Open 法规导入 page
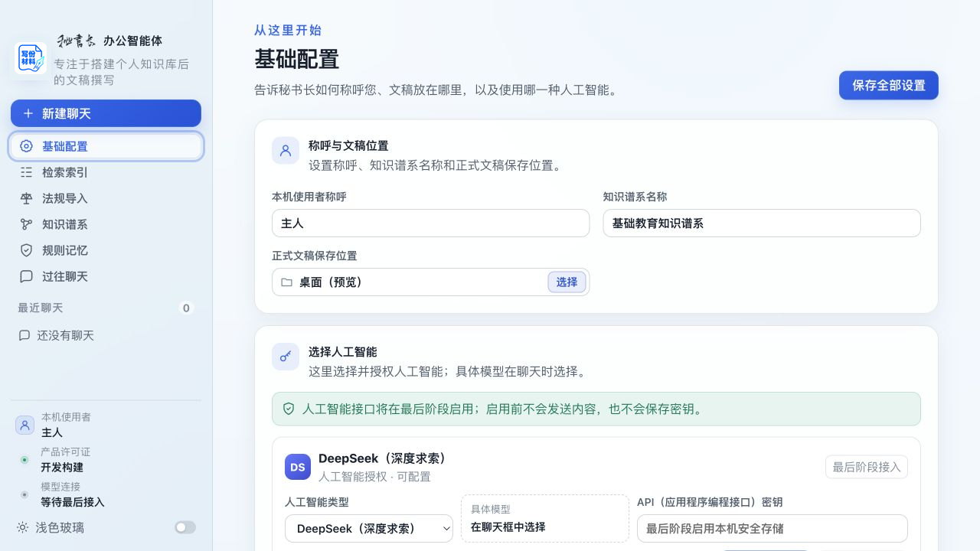The image size is (980, 551). [x=106, y=198]
